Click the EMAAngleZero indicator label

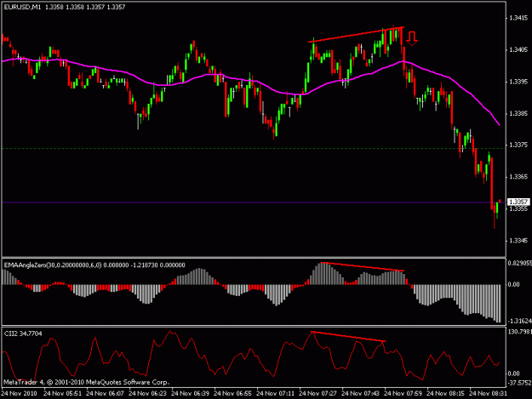[x=94, y=265]
